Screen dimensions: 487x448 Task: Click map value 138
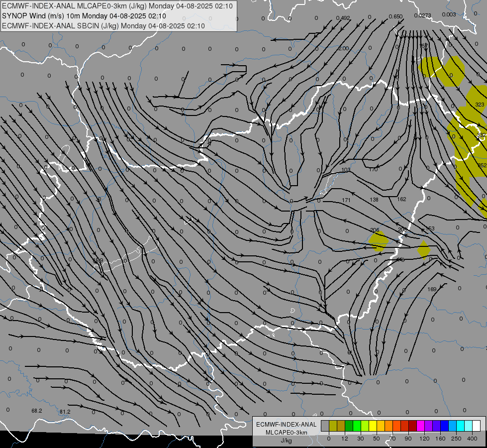click(374, 200)
